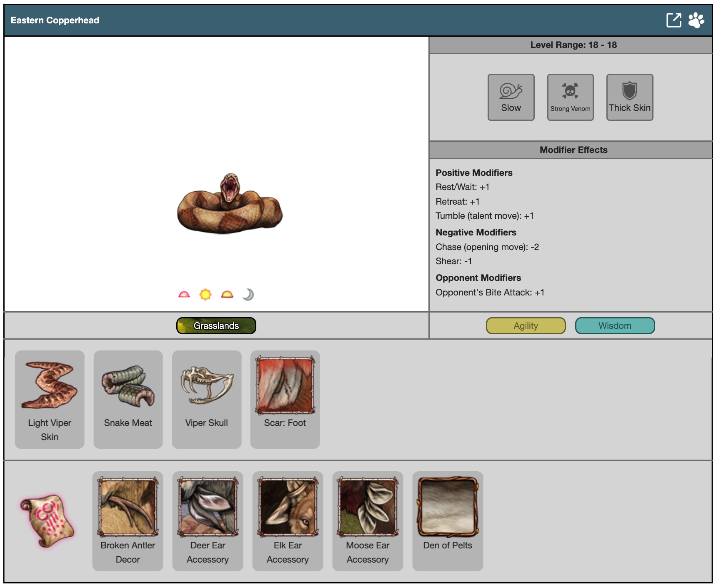Open the Snake Meat item
The height and width of the screenshot is (588, 716).
tap(128, 399)
